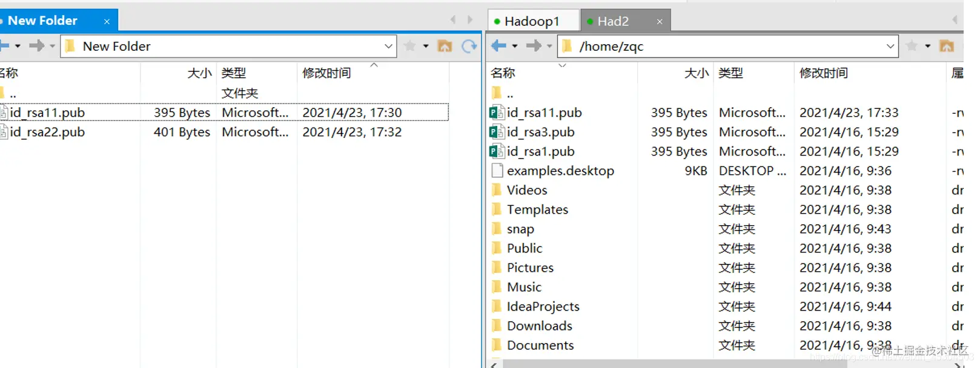Go forward in remote /home/zqc pane
Viewport: 980px width, 368px height.
point(534,46)
